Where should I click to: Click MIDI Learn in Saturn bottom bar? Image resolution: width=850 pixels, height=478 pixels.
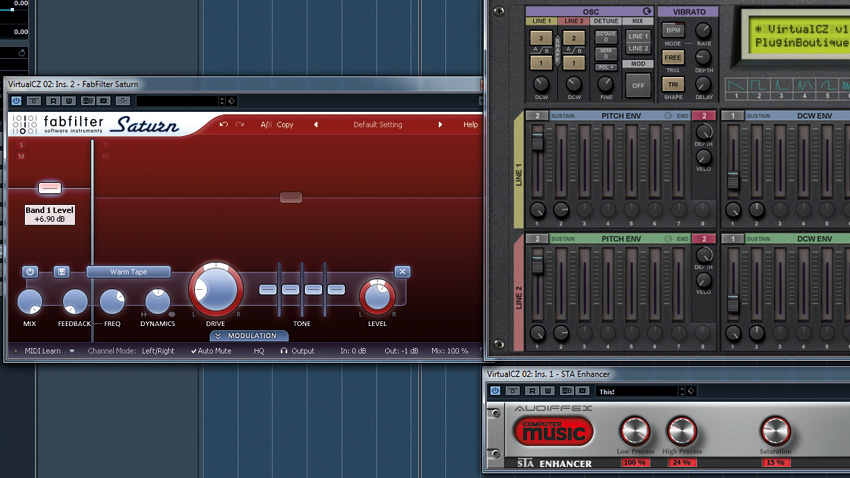pos(42,351)
